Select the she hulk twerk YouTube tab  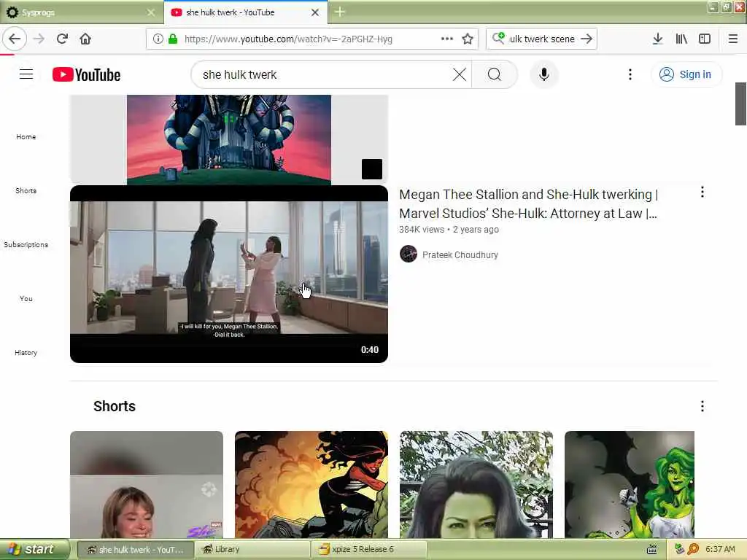coord(237,12)
